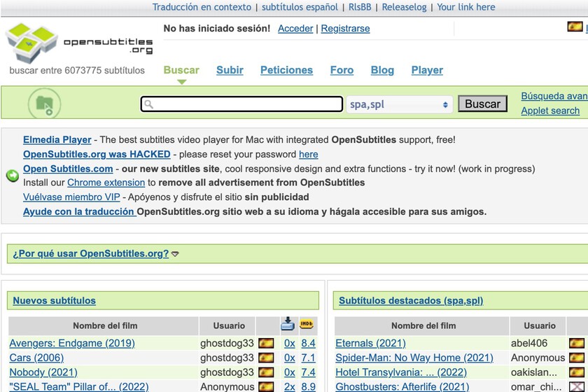Viewport: 588px width, 392px height.
Task: Click the flag icon in Hotel Transylvania row
Action: (577, 372)
